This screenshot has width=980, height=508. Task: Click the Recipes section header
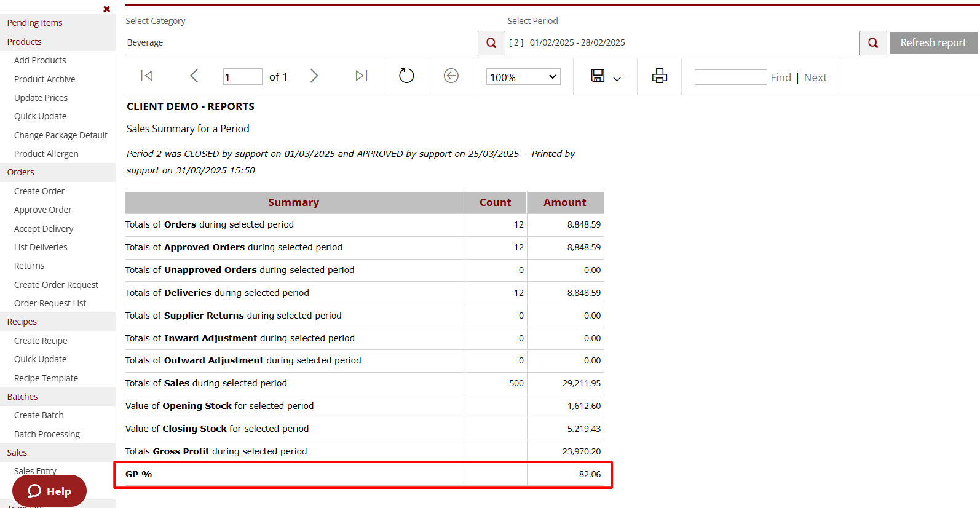[x=22, y=322]
